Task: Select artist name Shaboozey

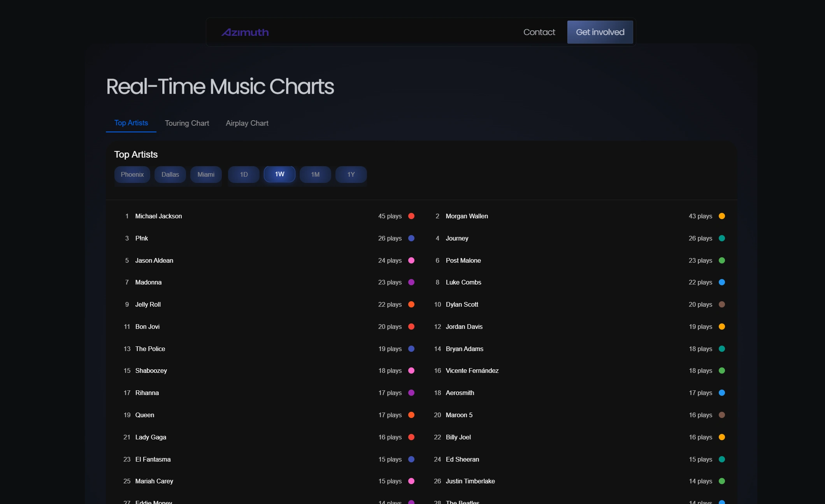Action: [x=151, y=371]
